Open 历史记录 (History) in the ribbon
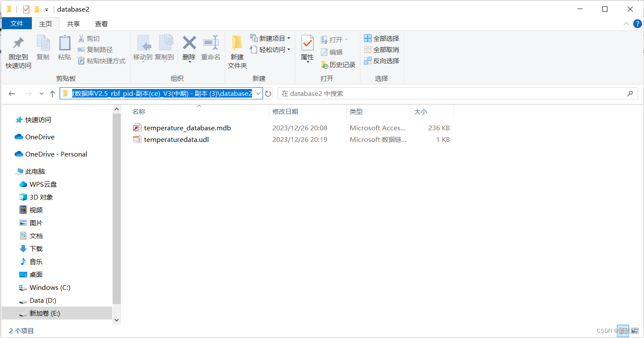 339,65
